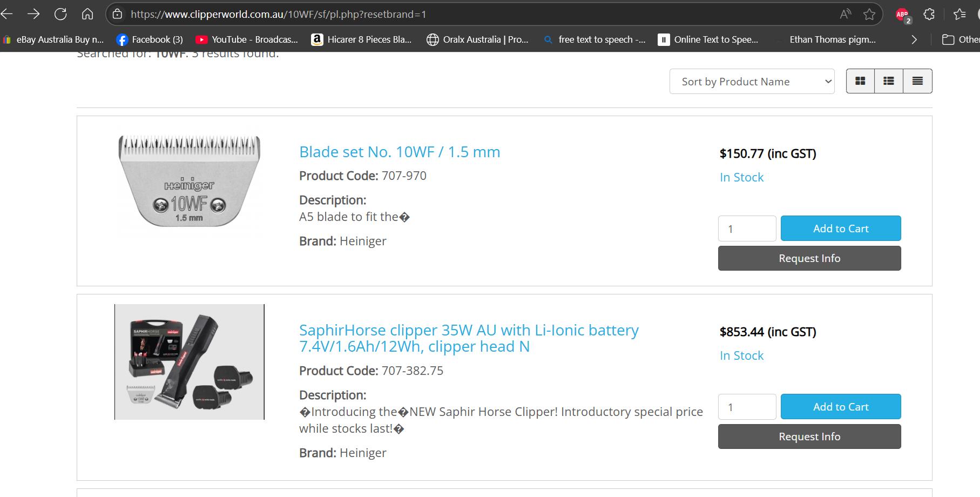The image size is (980, 497).
Task: Open YouTube Broadcast bookmark
Action: (x=247, y=39)
